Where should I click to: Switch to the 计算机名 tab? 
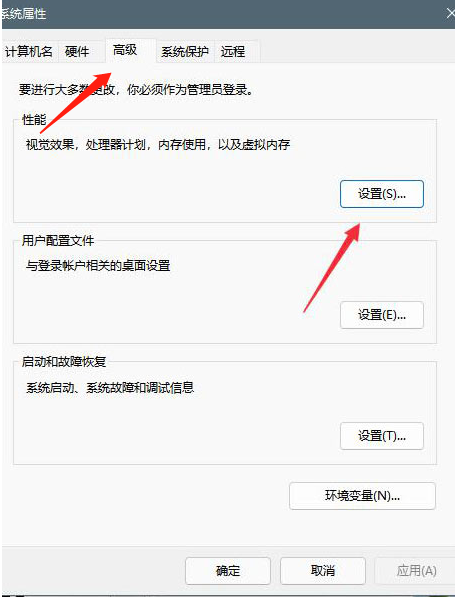click(29, 51)
